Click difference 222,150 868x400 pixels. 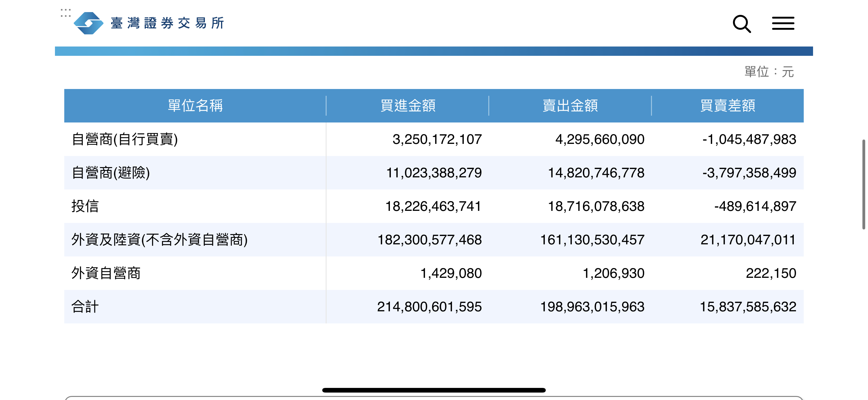[x=771, y=273]
